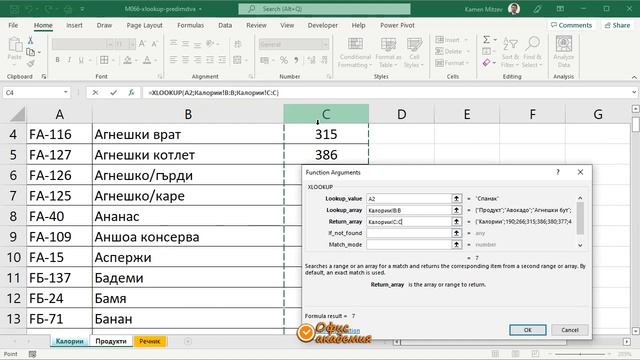Click OK in Function Arguments dialog
Screen dimensions: 640x360
[x=528, y=330]
